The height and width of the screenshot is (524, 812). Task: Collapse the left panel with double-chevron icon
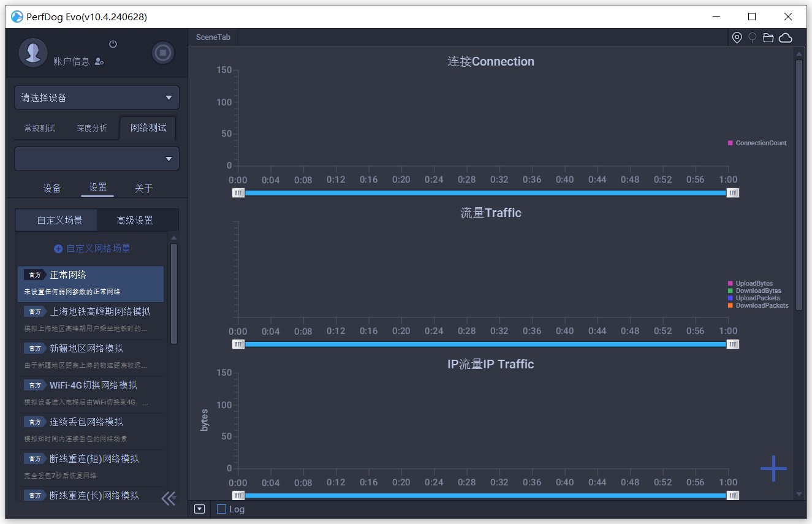tap(169, 498)
